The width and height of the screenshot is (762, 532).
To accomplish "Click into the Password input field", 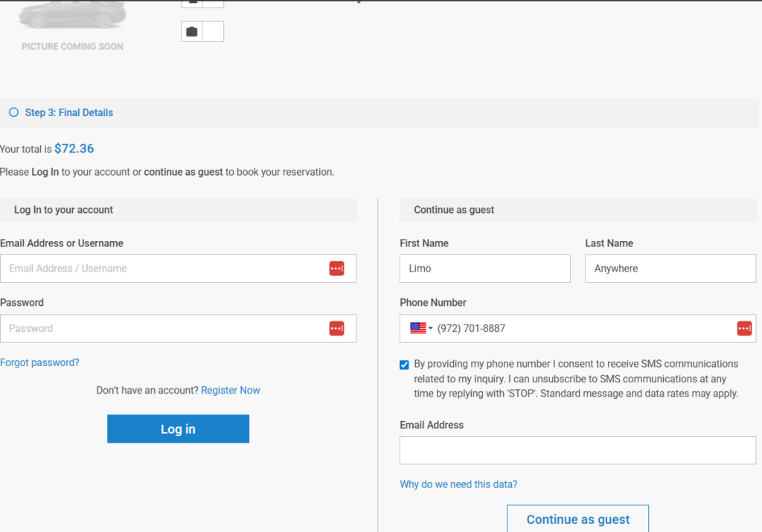I will point(164,328).
